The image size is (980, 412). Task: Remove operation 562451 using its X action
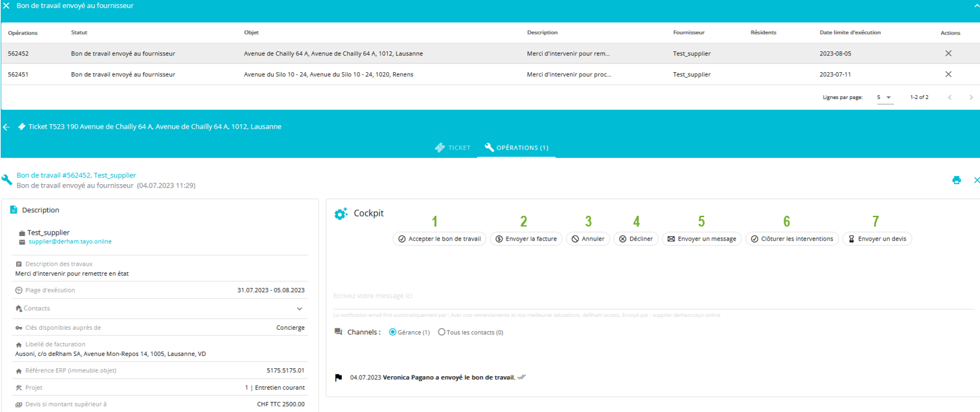[948, 74]
